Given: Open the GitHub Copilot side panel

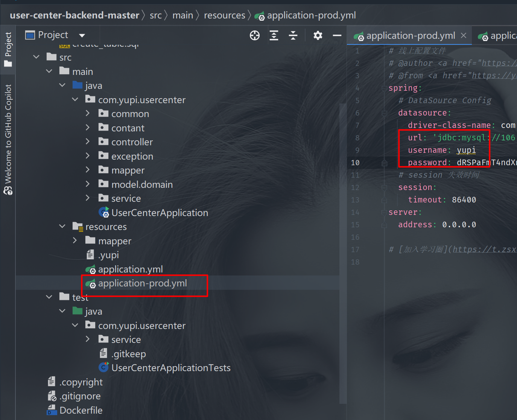Looking at the screenshot, I should pyautogui.click(x=8, y=139).
